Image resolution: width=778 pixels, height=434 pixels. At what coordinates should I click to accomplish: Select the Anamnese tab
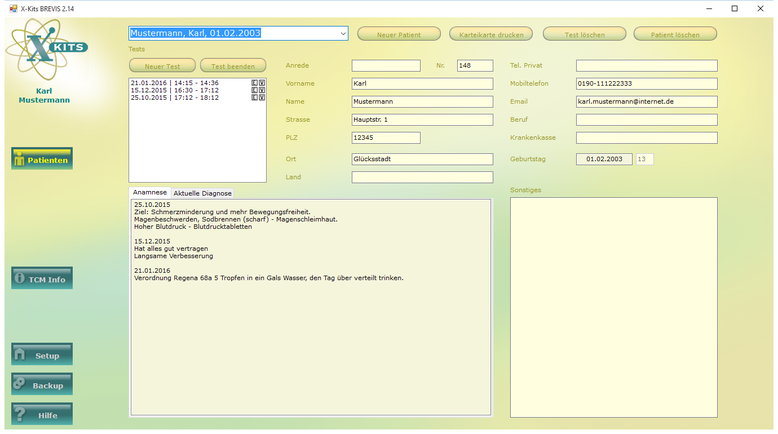(x=150, y=193)
